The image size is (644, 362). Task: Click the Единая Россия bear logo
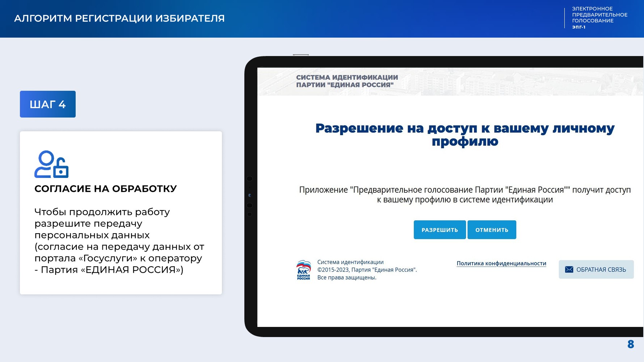point(303,270)
